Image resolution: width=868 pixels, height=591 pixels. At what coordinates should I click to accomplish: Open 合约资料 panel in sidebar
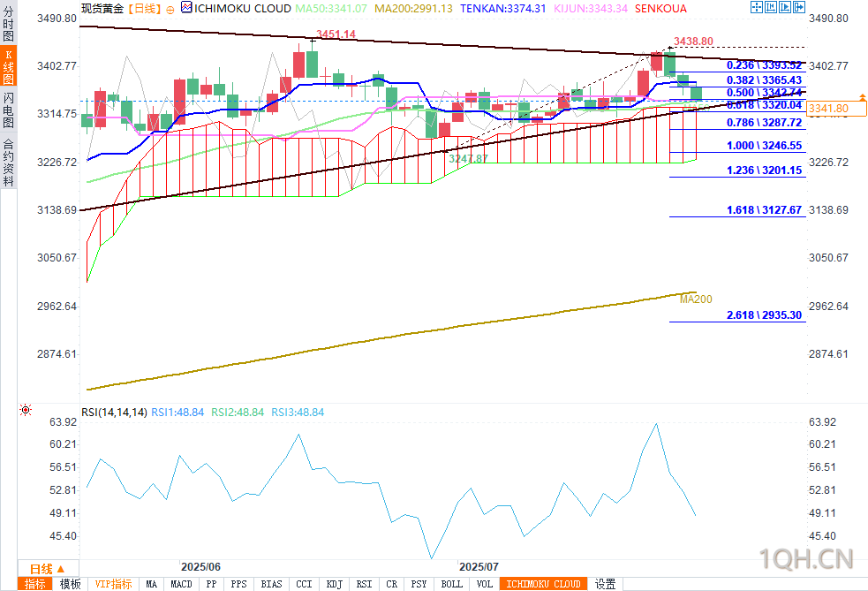(8, 162)
